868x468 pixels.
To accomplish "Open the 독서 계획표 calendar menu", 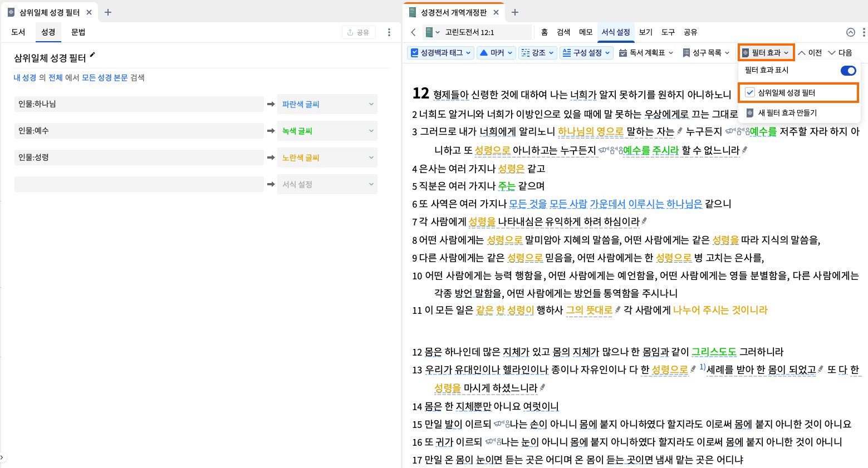I will click(646, 53).
